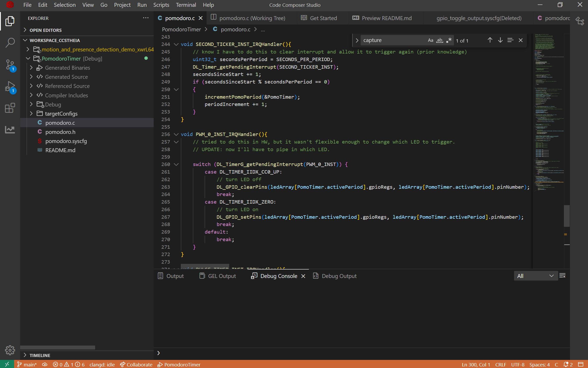Screen dimensions: 588x368
Task: Open the graph/energy chart view icon
Action: [x=10, y=129]
